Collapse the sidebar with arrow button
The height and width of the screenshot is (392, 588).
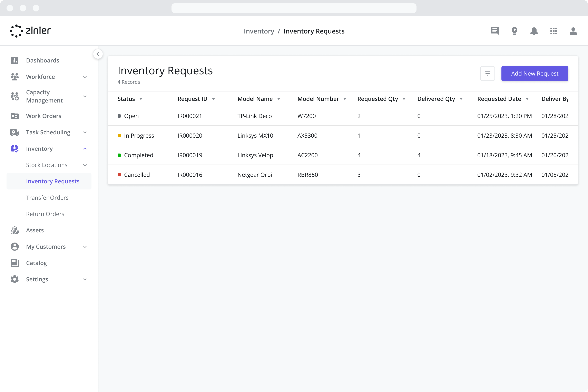click(x=98, y=54)
